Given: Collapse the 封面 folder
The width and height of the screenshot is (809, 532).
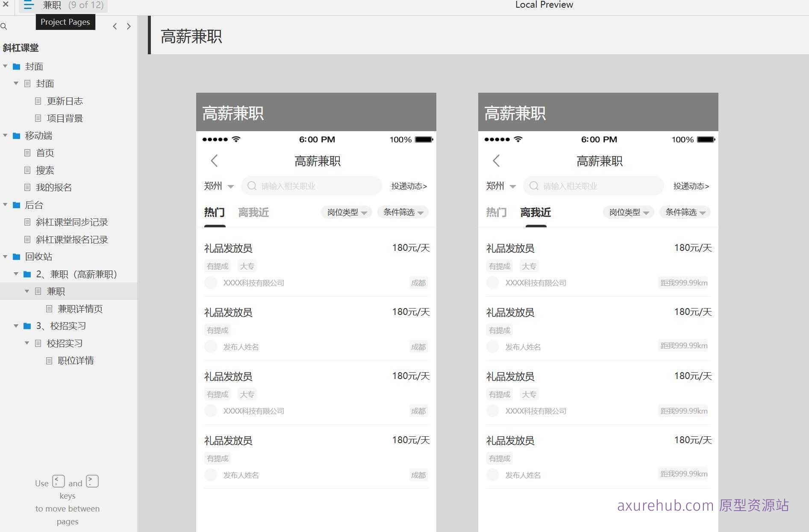Looking at the screenshot, I should 5,66.
